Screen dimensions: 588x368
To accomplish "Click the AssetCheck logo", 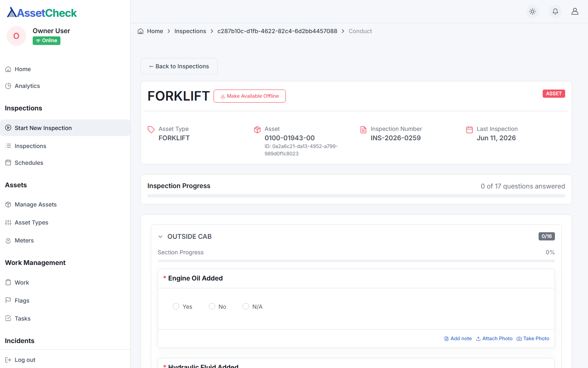I will pyautogui.click(x=42, y=13).
